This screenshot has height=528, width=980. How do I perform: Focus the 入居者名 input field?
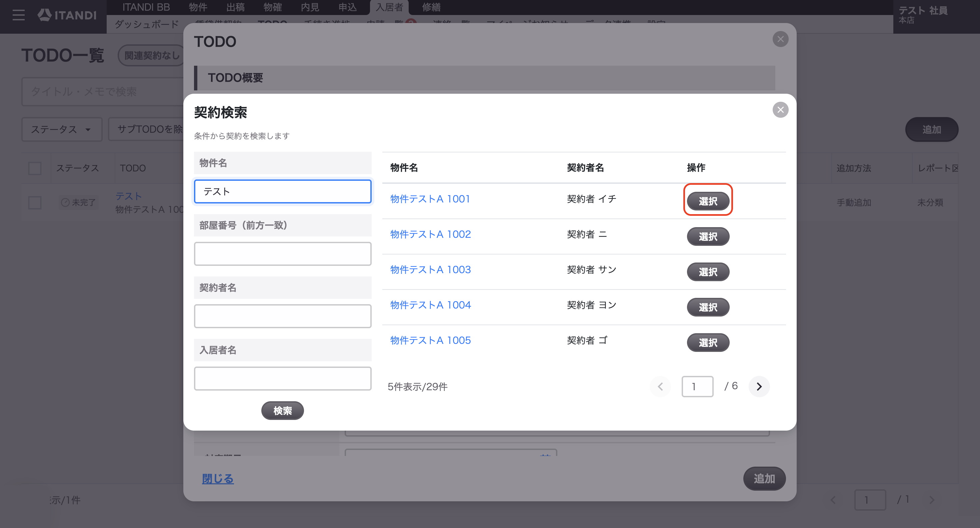click(x=283, y=379)
